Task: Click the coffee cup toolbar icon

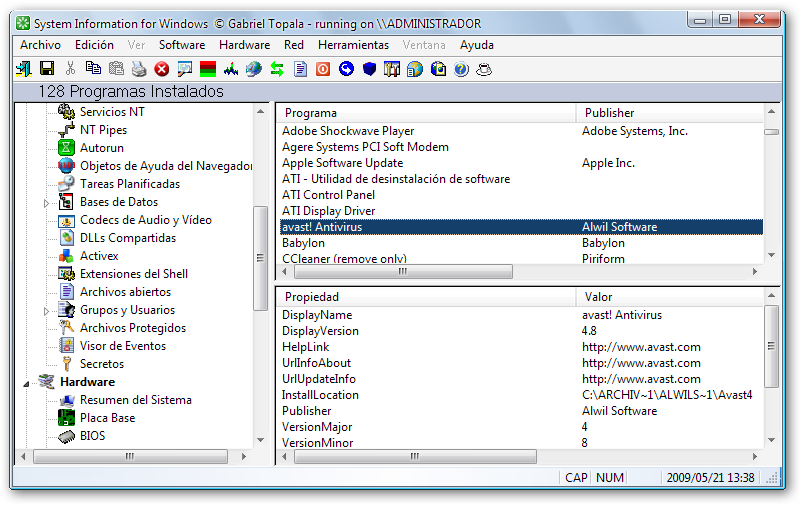Action: click(484, 69)
